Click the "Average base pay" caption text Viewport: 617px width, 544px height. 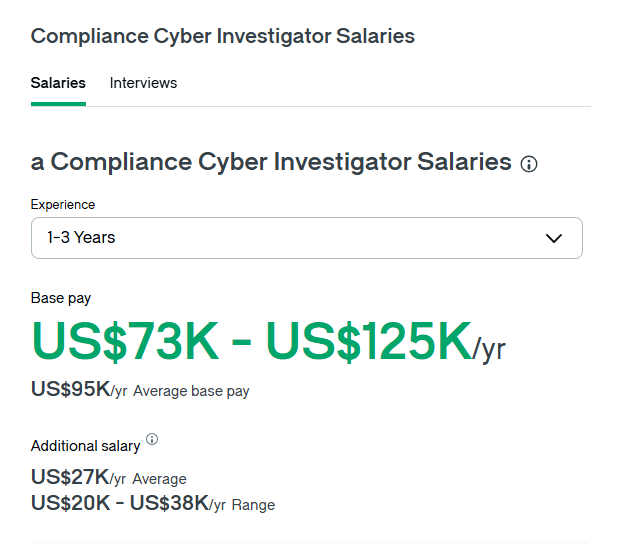coord(191,391)
